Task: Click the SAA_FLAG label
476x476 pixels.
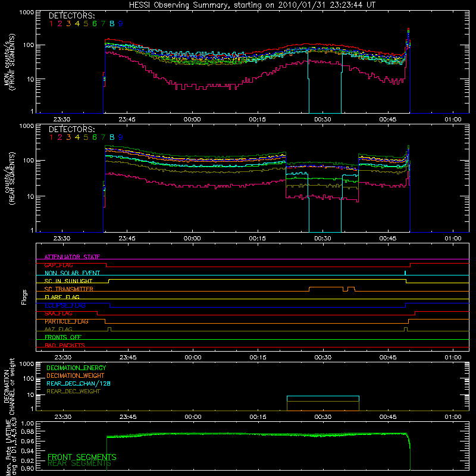Action: [58, 314]
